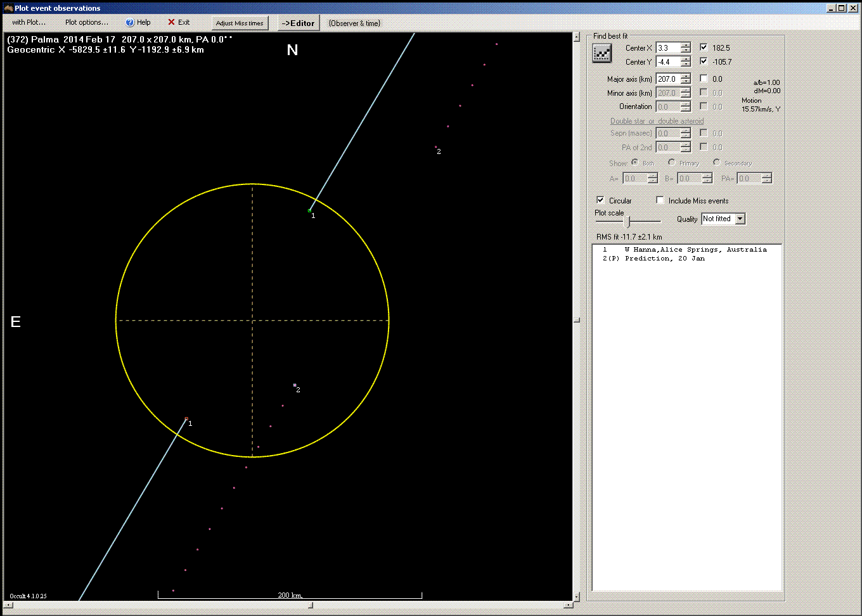Open the 'Plot options...' menu

(x=87, y=22)
